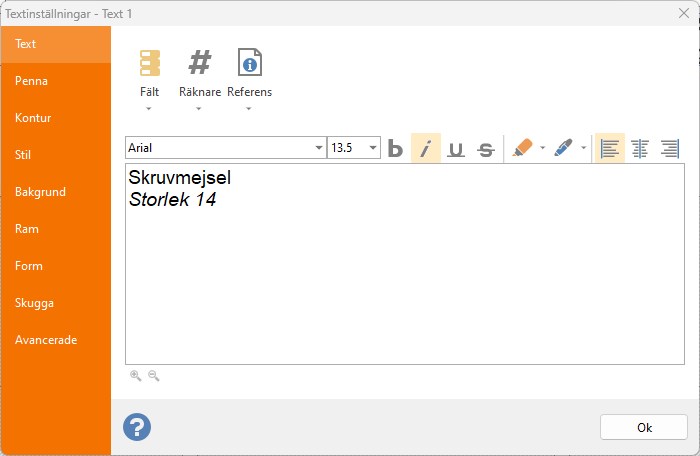Click the Fält field icon
700x456 pixels.
150,63
